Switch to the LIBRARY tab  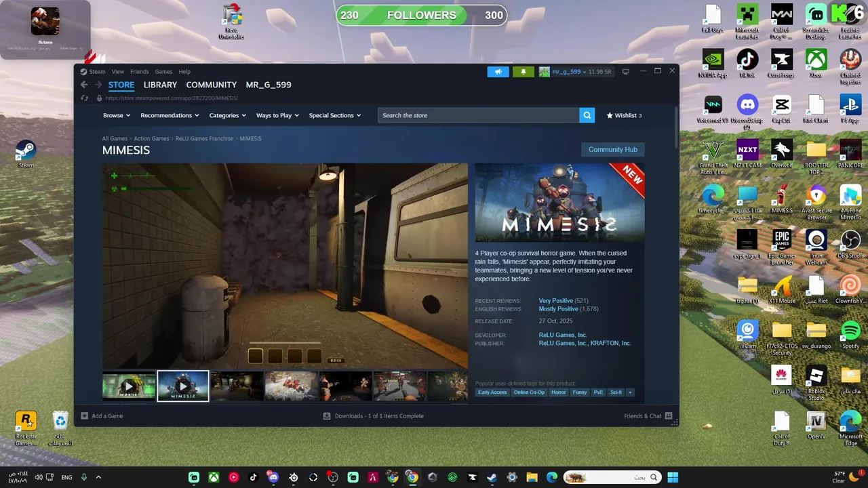tap(160, 85)
